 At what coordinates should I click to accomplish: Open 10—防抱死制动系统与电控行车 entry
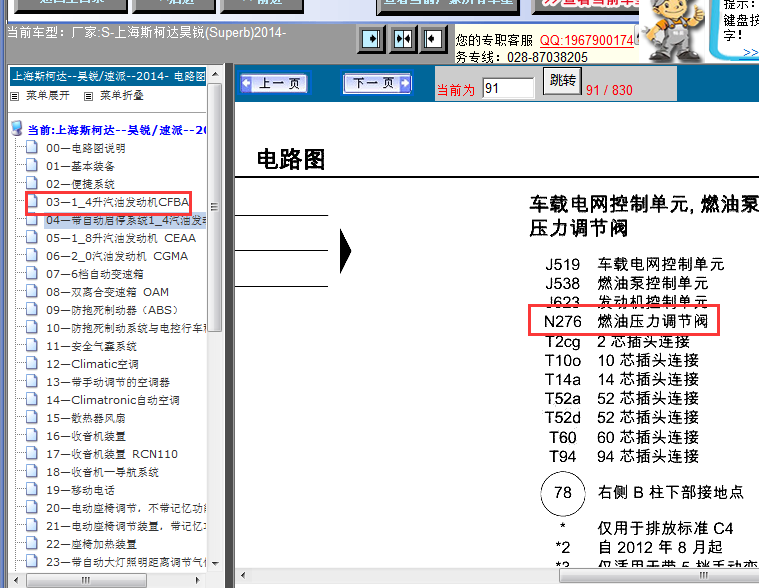click(126, 328)
